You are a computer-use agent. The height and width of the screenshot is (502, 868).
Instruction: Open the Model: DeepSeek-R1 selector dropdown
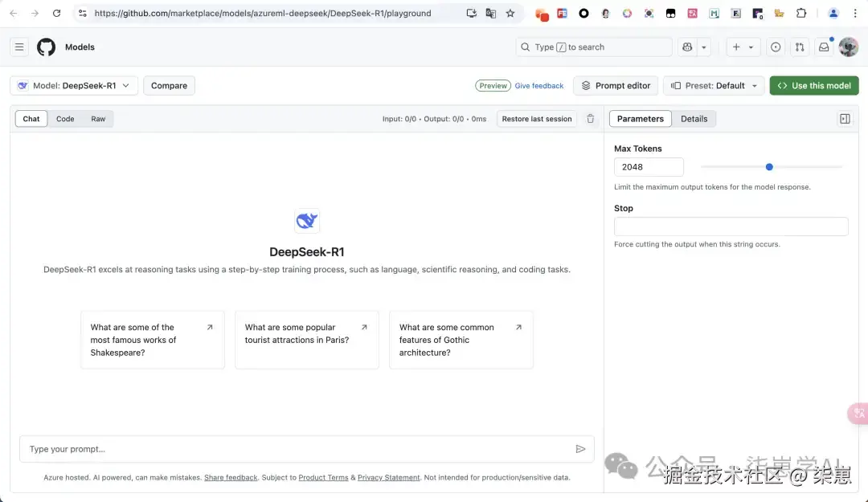[x=74, y=86]
